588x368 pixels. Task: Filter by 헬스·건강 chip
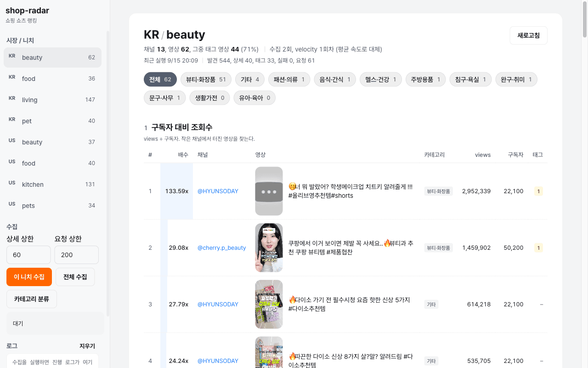(x=381, y=80)
